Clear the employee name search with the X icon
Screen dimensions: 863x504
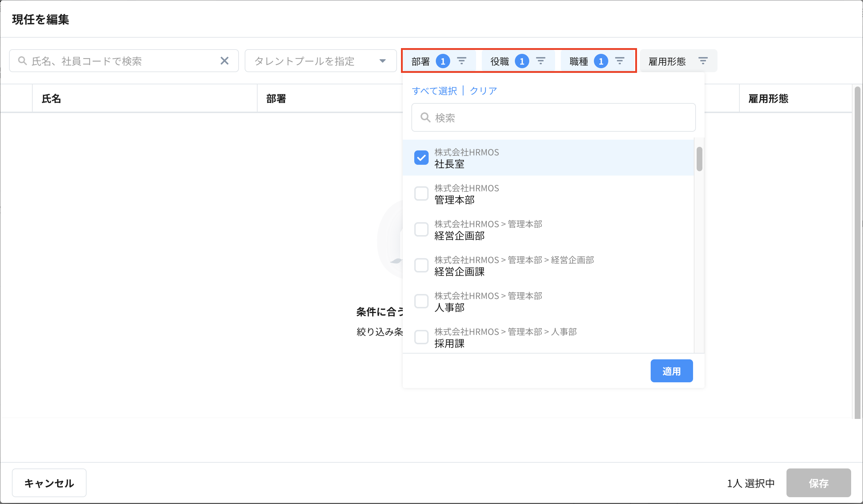point(225,61)
